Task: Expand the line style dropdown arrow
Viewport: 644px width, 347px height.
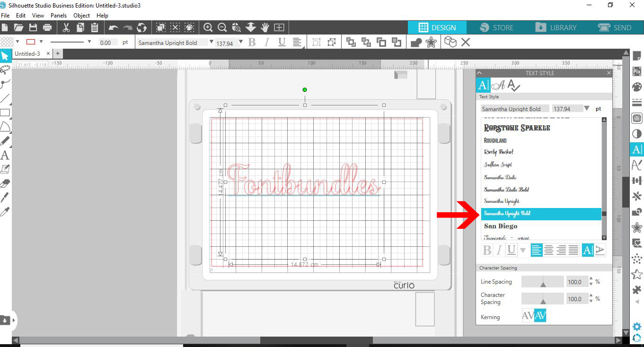Action: coord(89,42)
